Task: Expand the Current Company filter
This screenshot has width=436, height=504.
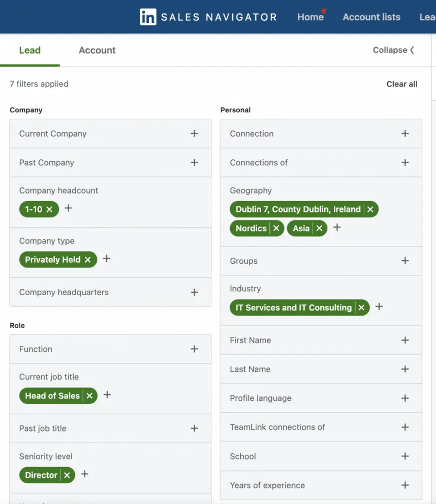Action: tap(194, 133)
